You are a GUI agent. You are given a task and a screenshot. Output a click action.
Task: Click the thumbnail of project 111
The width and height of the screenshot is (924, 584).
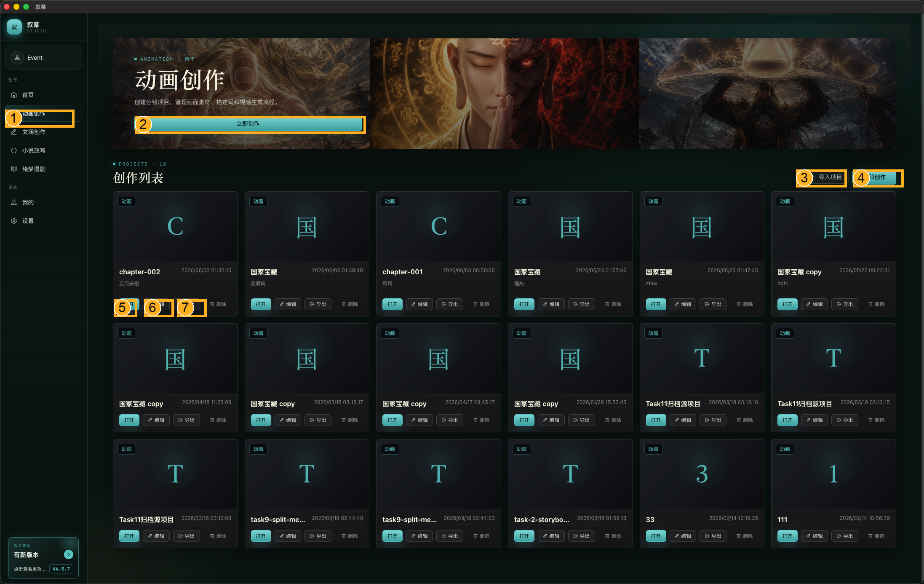click(833, 474)
